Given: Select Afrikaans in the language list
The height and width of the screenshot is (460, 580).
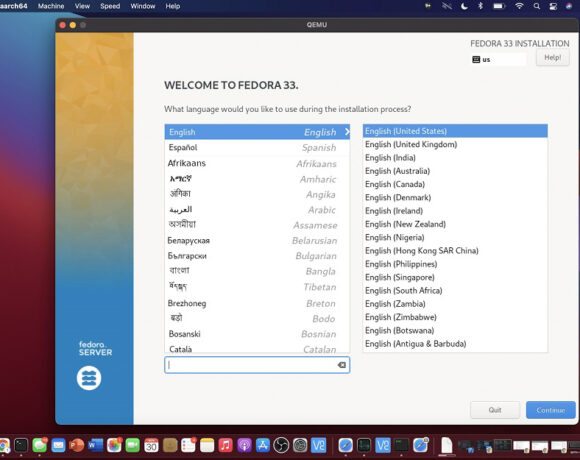Looking at the screenshot, I should tap(257, 163).
